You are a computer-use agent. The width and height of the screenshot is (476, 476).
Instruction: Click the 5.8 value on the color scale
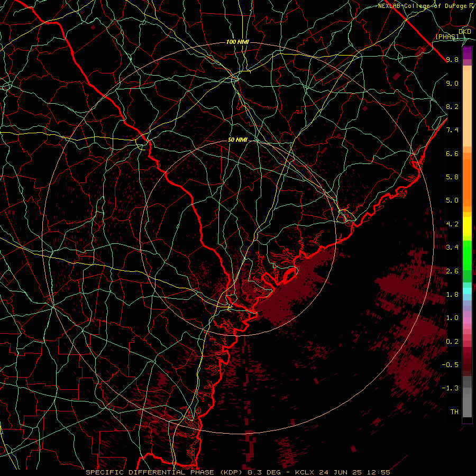coord(452,177)
